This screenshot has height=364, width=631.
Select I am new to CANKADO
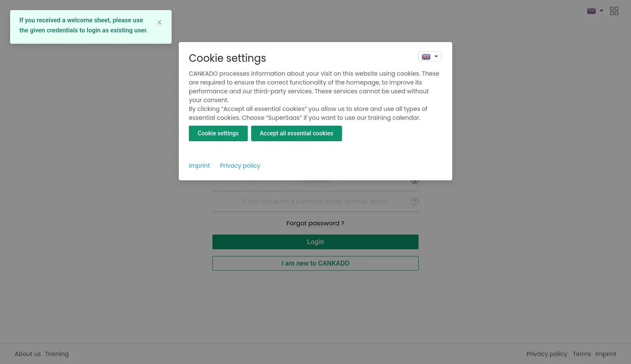(315, 264)
